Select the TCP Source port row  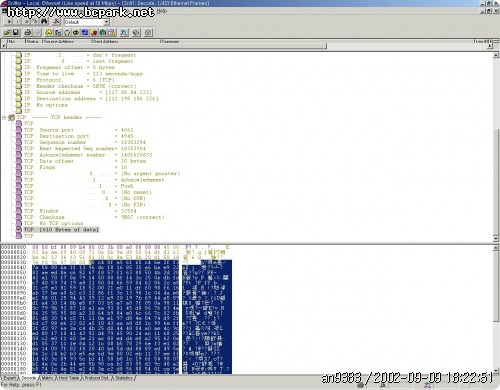point(79,130)
